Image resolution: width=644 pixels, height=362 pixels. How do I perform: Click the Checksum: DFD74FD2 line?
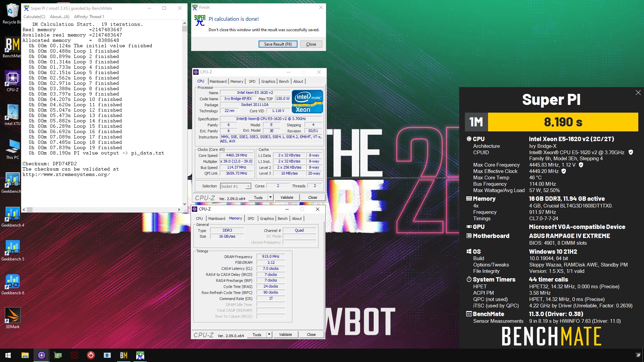[50, 164]
